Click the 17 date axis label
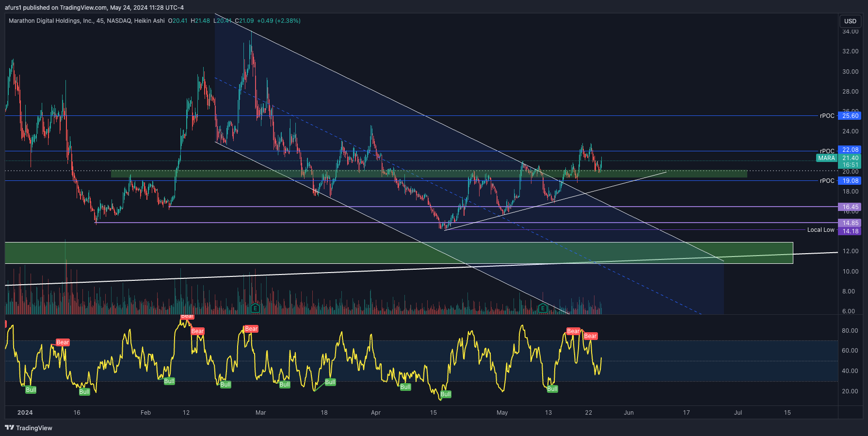 687,413
